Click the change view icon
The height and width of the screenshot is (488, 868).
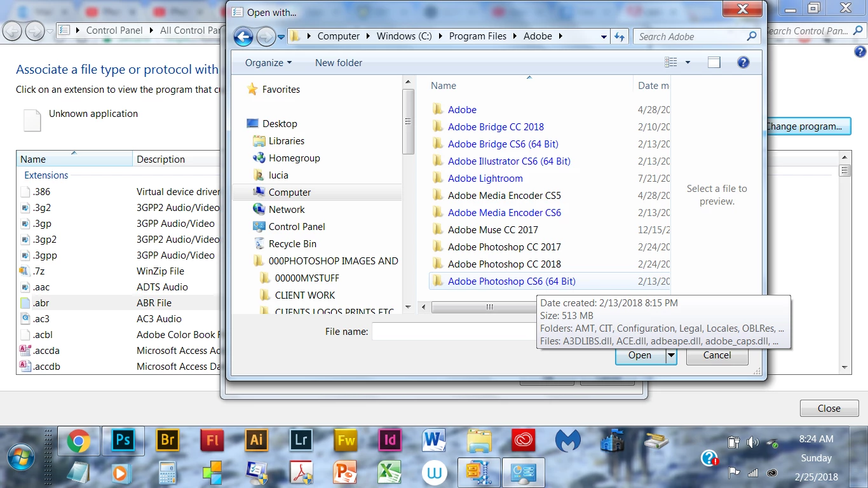tap(671, 62)
